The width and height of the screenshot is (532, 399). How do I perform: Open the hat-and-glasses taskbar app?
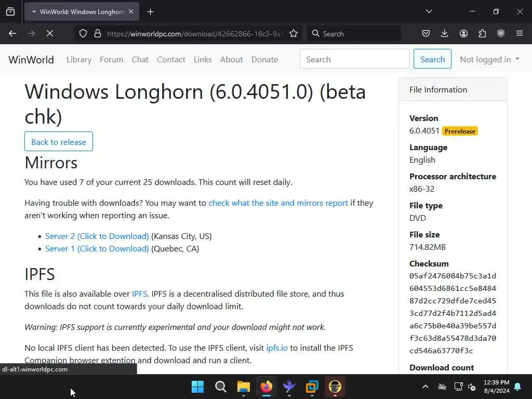click(x=335, y=387)
